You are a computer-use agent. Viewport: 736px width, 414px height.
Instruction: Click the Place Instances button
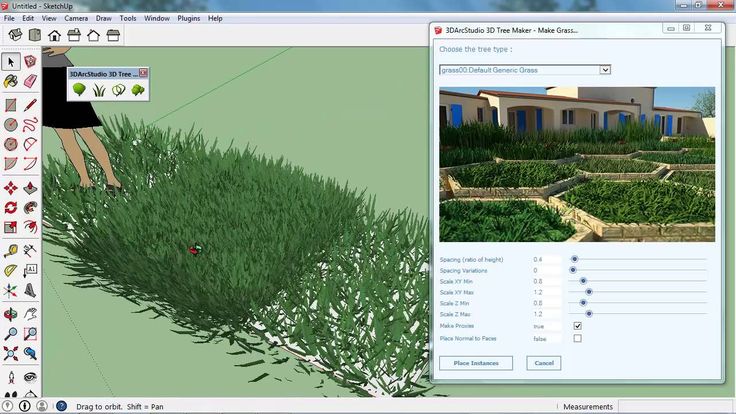[x=476, y=363]
